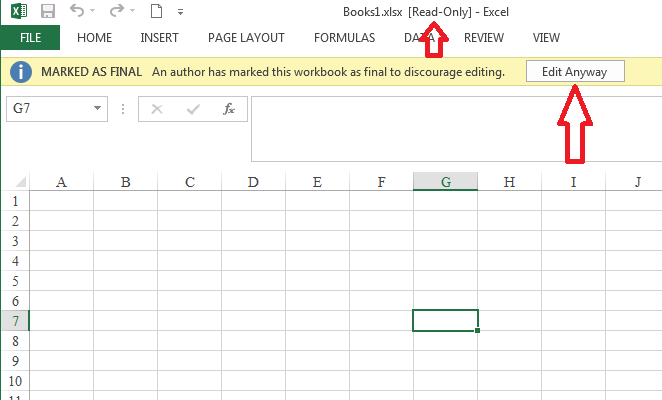Open Insert Function fx dialog

(229, 109)
